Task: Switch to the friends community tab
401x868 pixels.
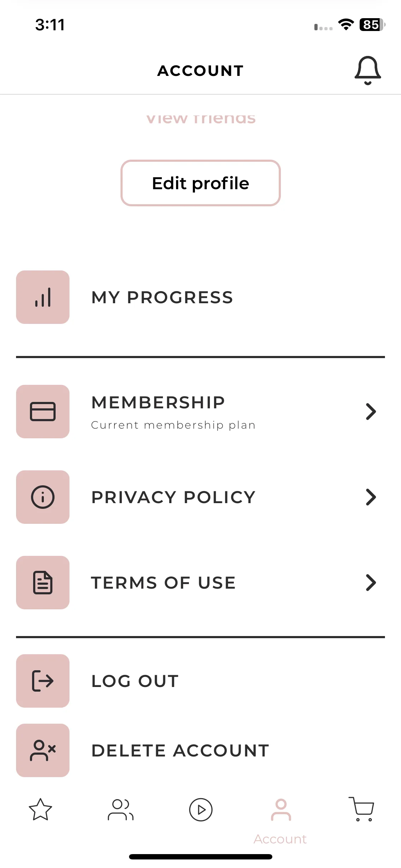Action: pyautogui.click(x=120, y=810)
